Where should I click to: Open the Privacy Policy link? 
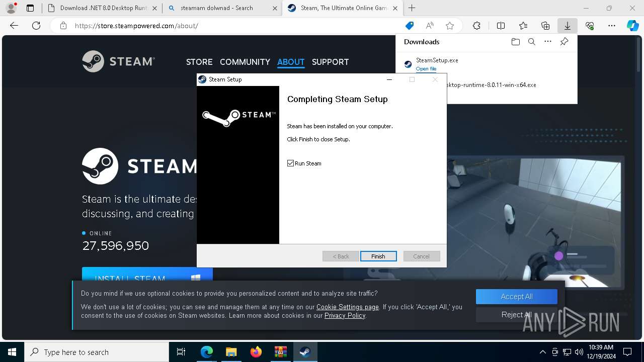(345, 315)
